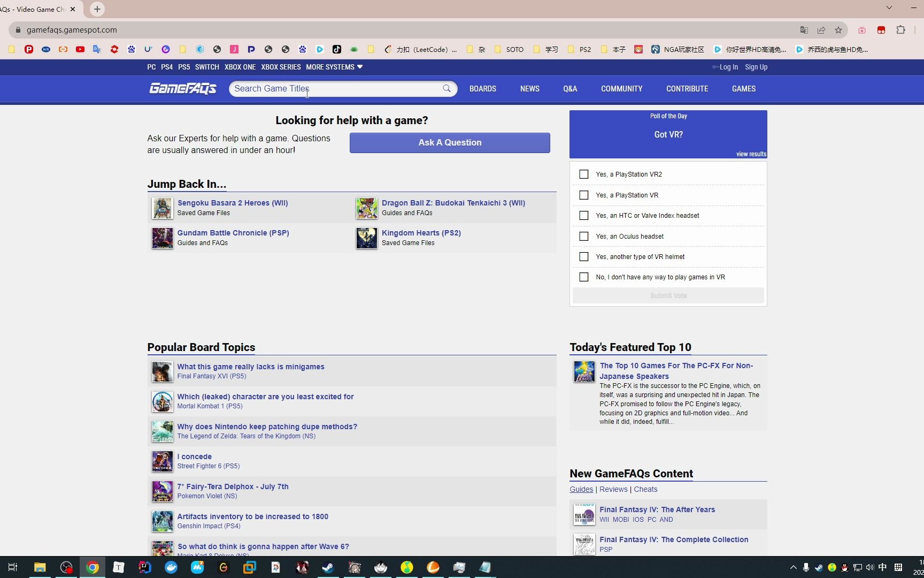
Task: Click the Sign Up link
Action: 756,67
